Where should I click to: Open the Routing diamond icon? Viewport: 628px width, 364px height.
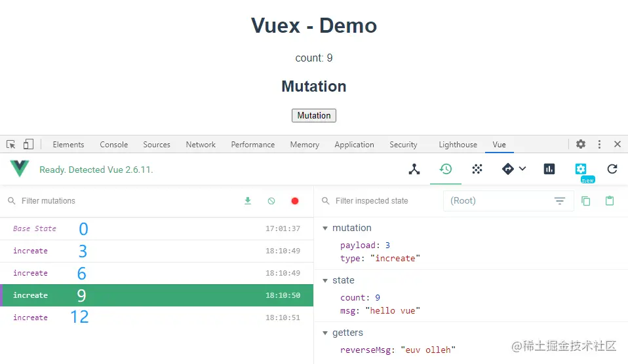[x=507, y=169]
